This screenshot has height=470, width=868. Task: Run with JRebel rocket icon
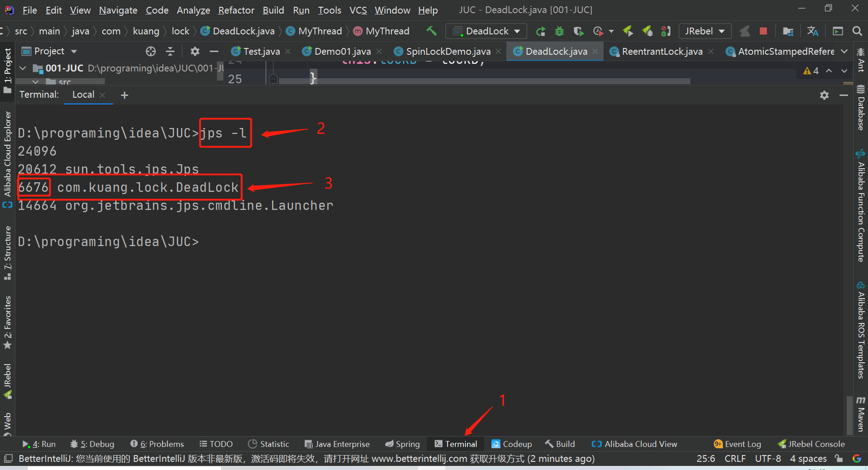[x=627, y=31]
